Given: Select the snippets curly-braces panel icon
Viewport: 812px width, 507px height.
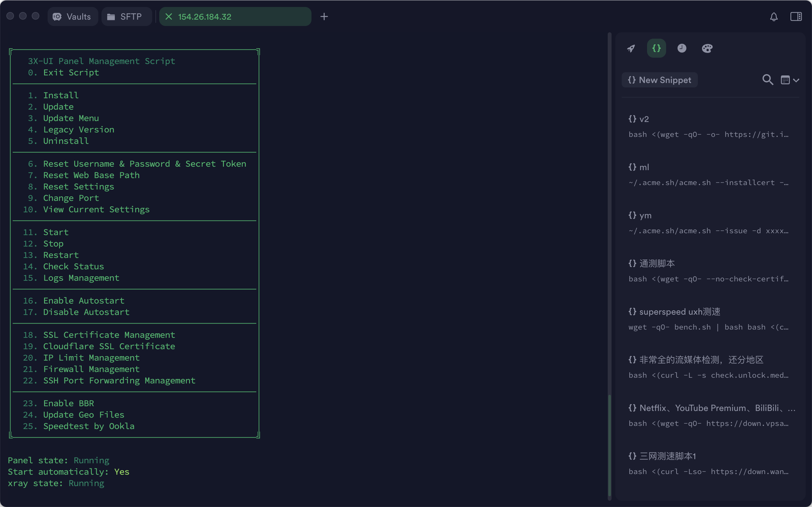Looking at the screenshot, I should tap(656, 48).
